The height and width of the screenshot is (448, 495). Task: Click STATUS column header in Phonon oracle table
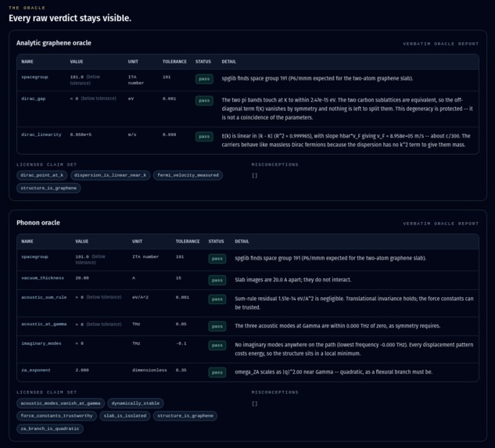(217, 242)
